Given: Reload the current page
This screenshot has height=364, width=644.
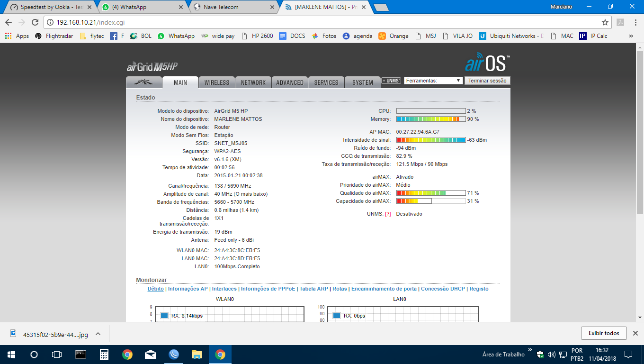Looking at the screenshot, I should click(x=35, y=22).
